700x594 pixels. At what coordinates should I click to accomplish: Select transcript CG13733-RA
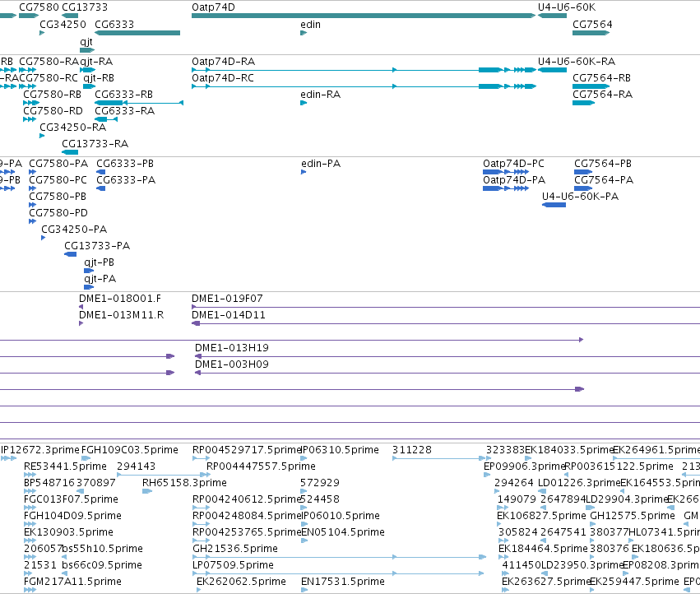tap(70, 152)
